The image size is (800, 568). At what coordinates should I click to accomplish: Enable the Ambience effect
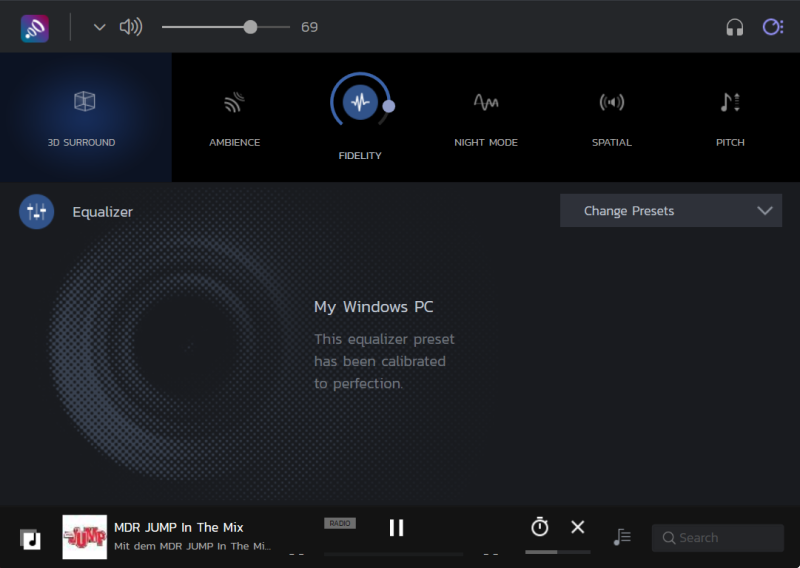coord(234,102)
